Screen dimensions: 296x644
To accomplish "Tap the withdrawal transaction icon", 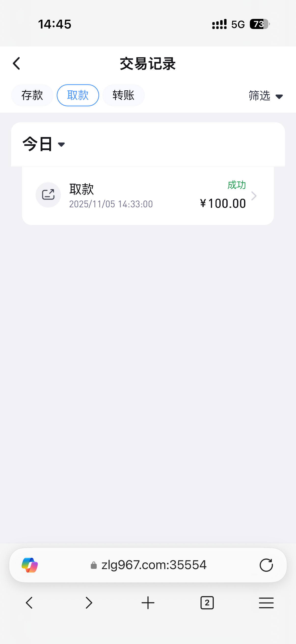I will pyautogui.click(x=48, y=195).
